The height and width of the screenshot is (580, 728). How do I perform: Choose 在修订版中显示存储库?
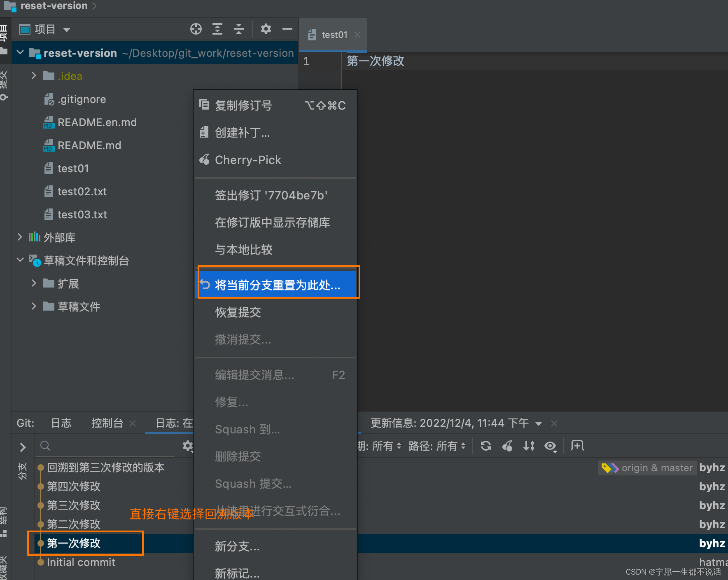(275, 222)
